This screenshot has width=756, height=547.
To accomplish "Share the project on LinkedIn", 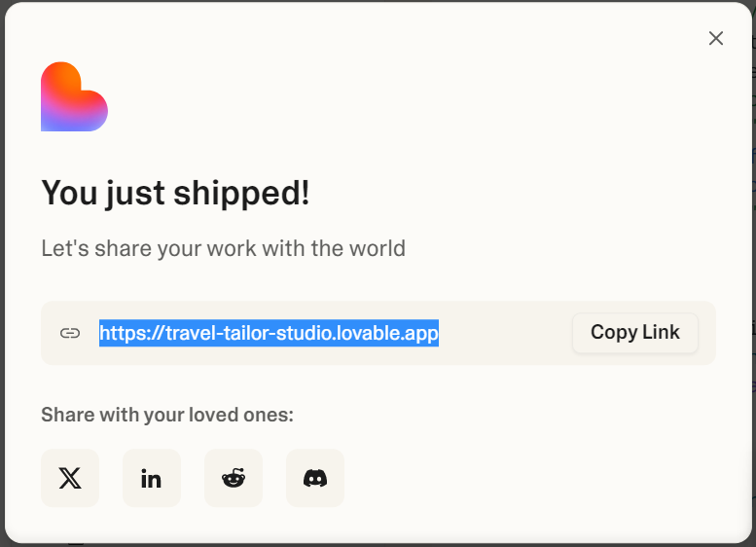I will pyautogui.click(x=152, y=478).
